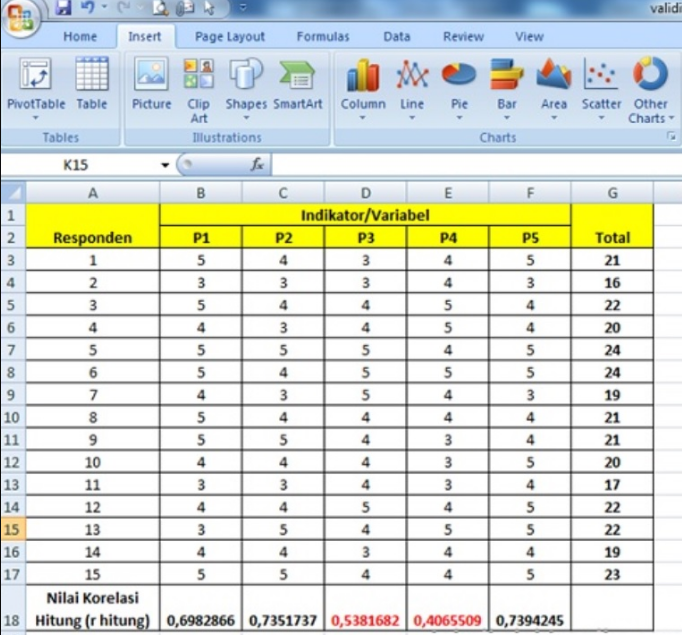Select the P1 header cell

(201, 238)
